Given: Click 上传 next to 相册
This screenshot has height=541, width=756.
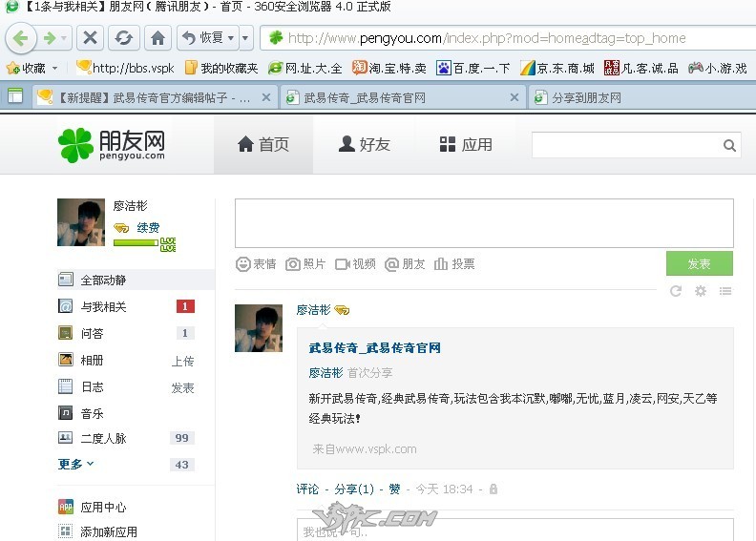Looking at the screenshot, I should (x=182, y=361).
